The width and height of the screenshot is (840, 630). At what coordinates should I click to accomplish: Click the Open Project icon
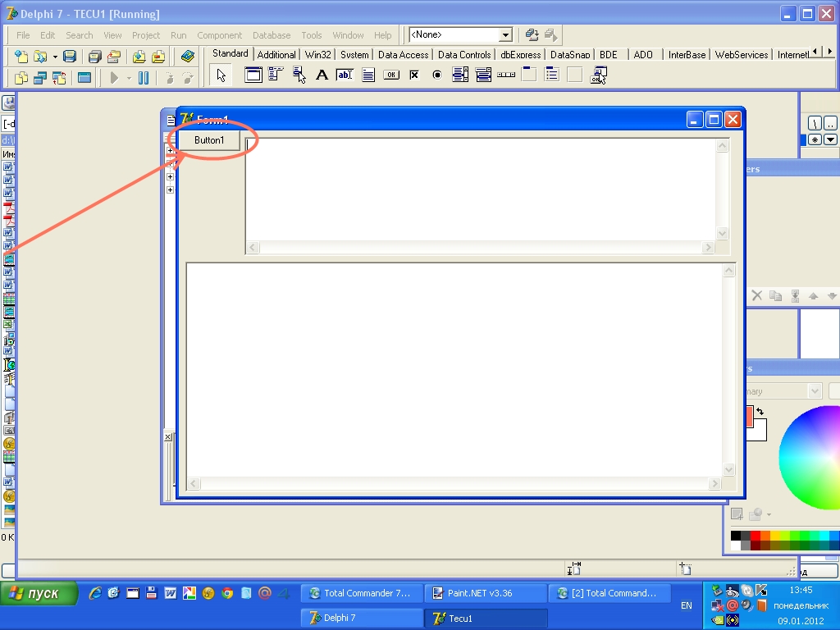113,57
